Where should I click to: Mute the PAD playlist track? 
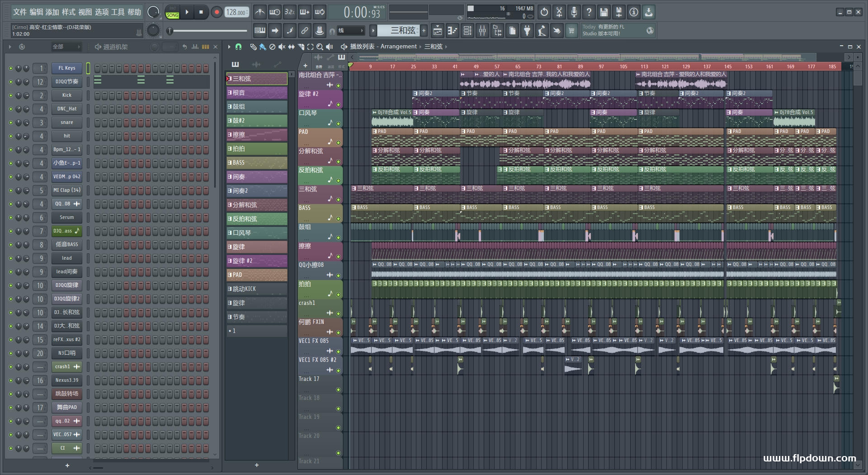pyautogui.click(x=338, y=142)
